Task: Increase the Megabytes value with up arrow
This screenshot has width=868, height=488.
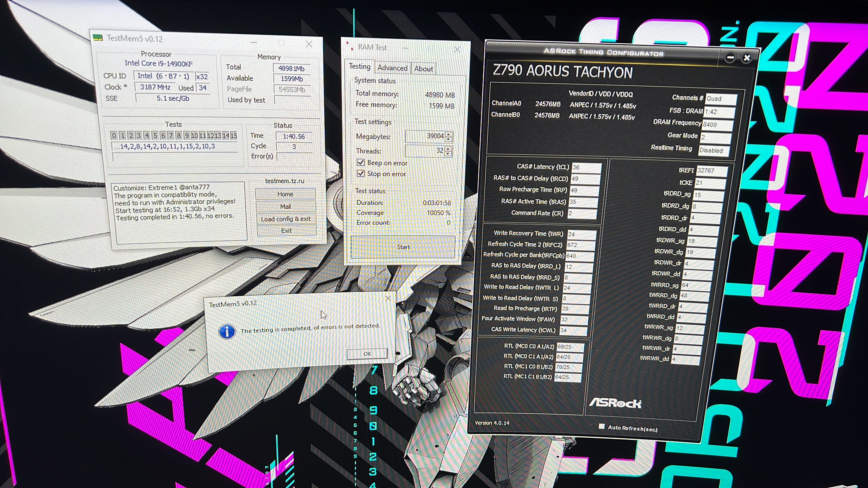Action: [448, 134]
